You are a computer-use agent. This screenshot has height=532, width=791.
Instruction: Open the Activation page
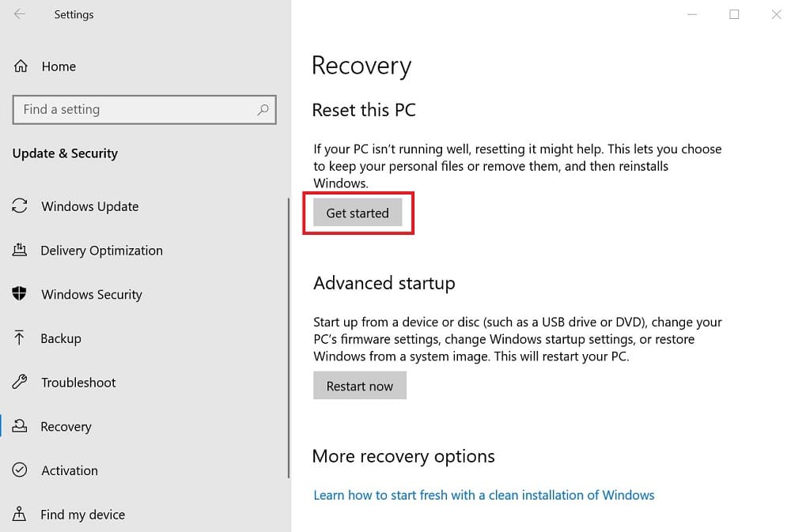70,470
